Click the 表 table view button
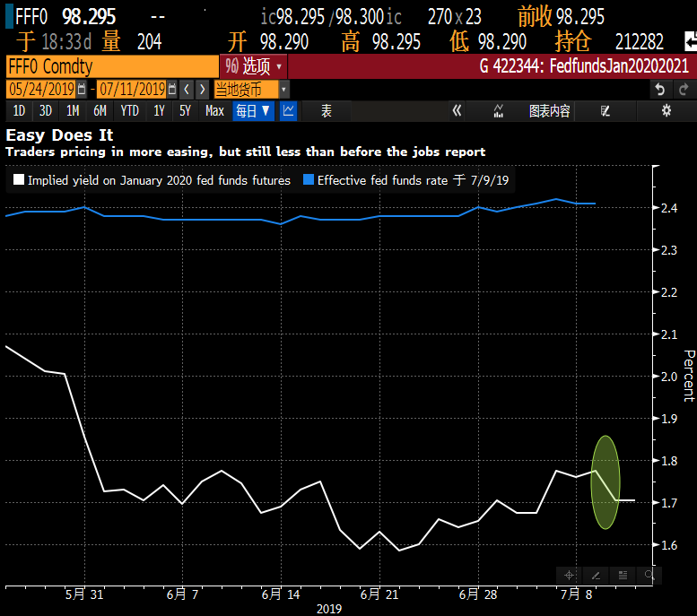The image size is (697, 616). click(326, 111)
